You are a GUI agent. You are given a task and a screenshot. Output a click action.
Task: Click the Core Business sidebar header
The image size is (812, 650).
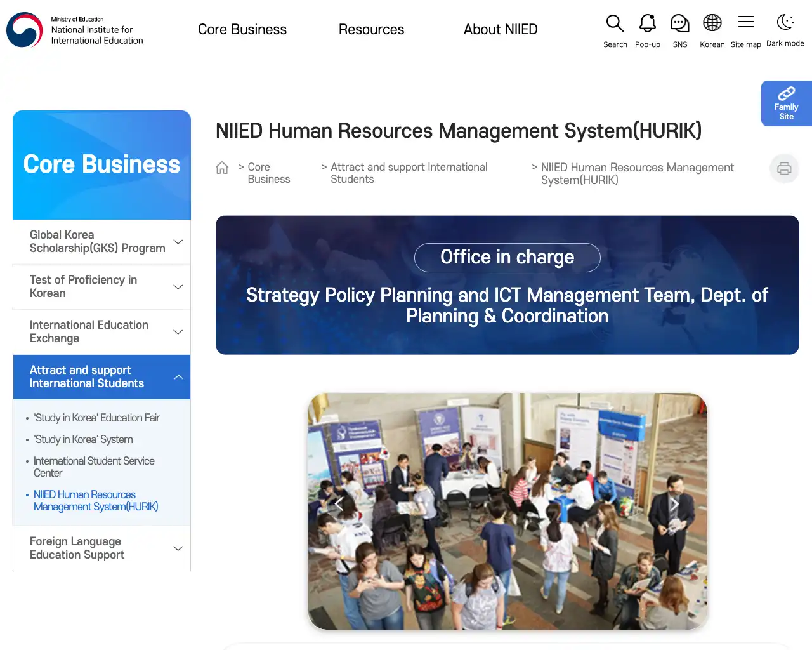(x=101, y=165)
